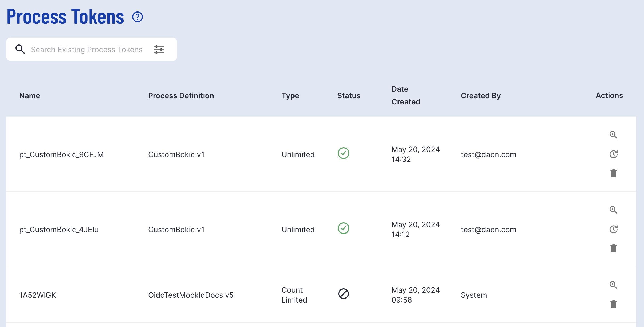Click Unlimited type in the 4JEIu row
Screen dimensions: 644x327
(298, 230)
